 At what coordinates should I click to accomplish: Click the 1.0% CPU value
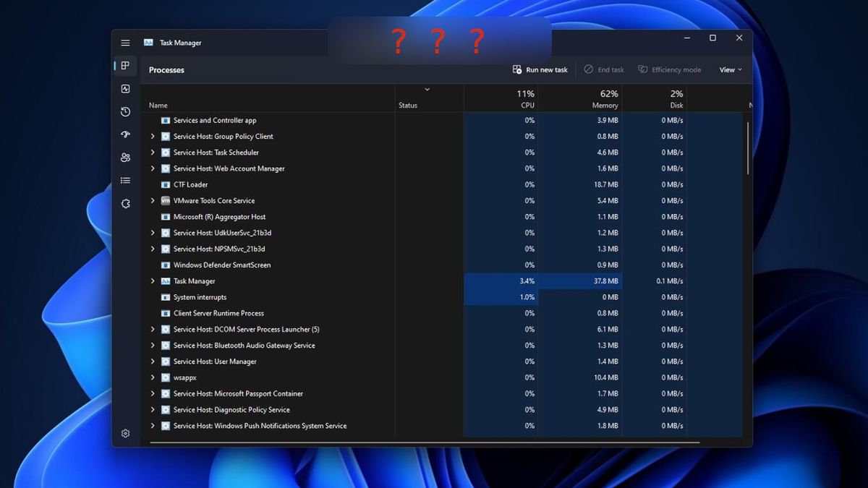527,297
